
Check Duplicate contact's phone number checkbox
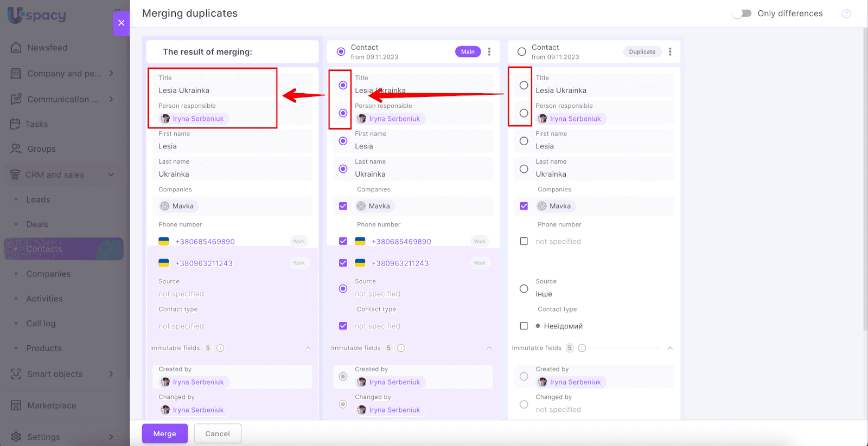524,241
